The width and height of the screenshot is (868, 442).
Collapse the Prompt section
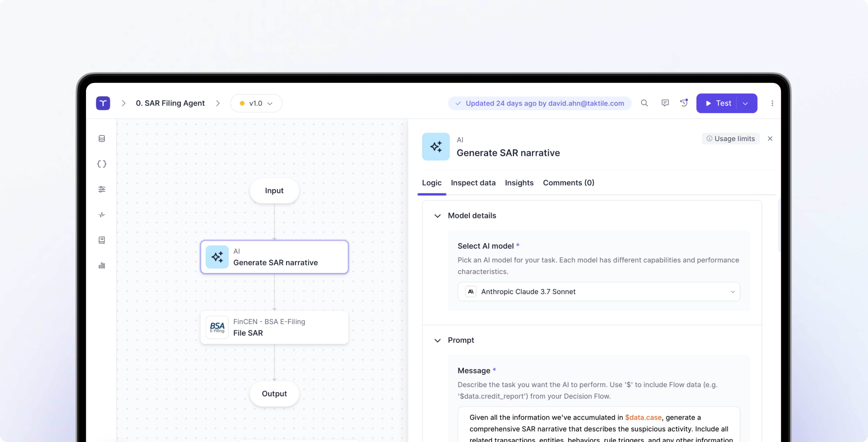click(437, 340)
